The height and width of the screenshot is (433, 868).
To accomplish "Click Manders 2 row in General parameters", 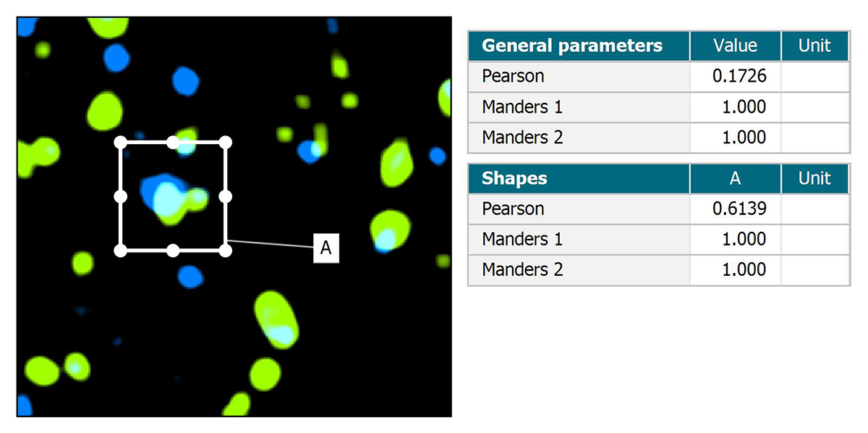I will pyautogui.click(x=659, y=138).
